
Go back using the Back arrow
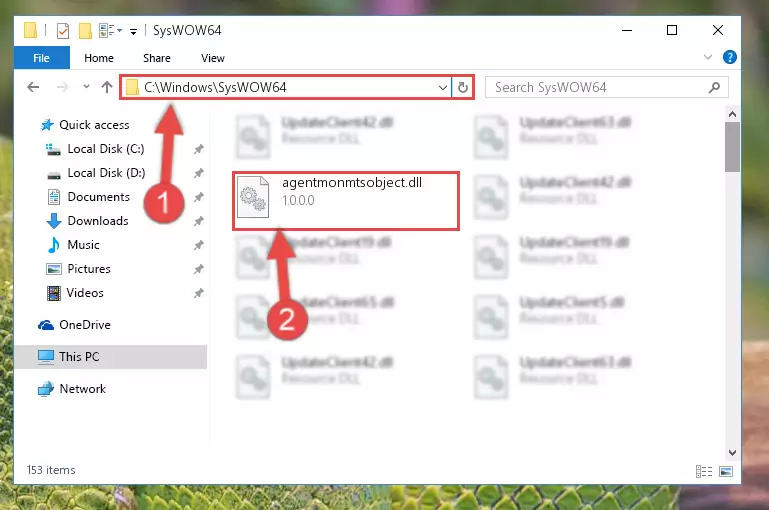33,87
